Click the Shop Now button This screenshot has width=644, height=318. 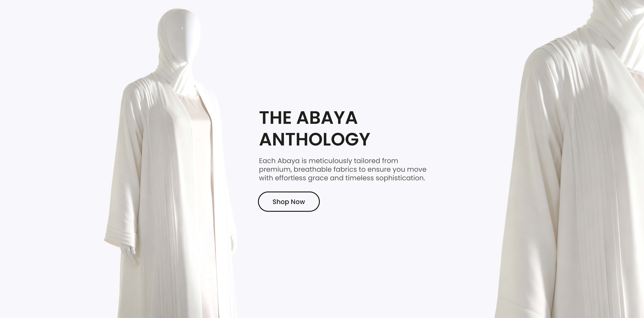(289, 202)
